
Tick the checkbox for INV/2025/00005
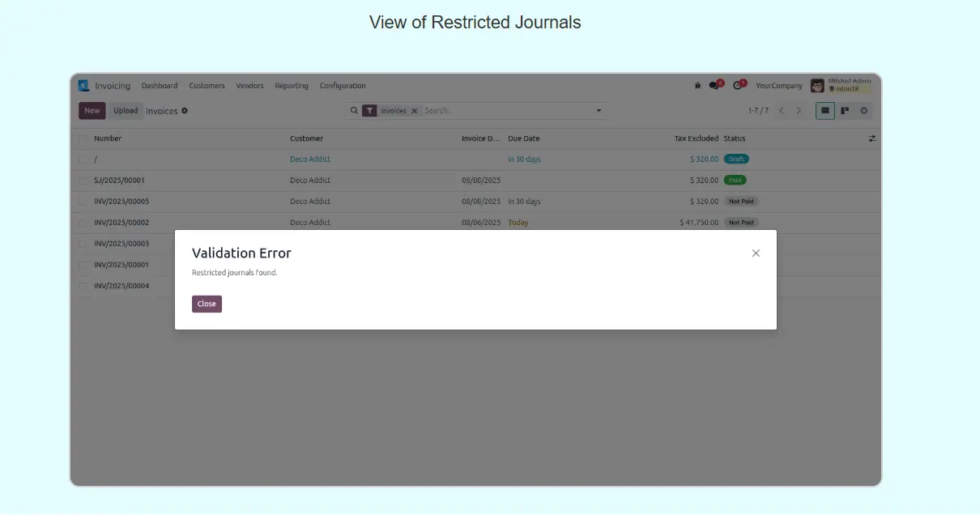pos(83,202)
